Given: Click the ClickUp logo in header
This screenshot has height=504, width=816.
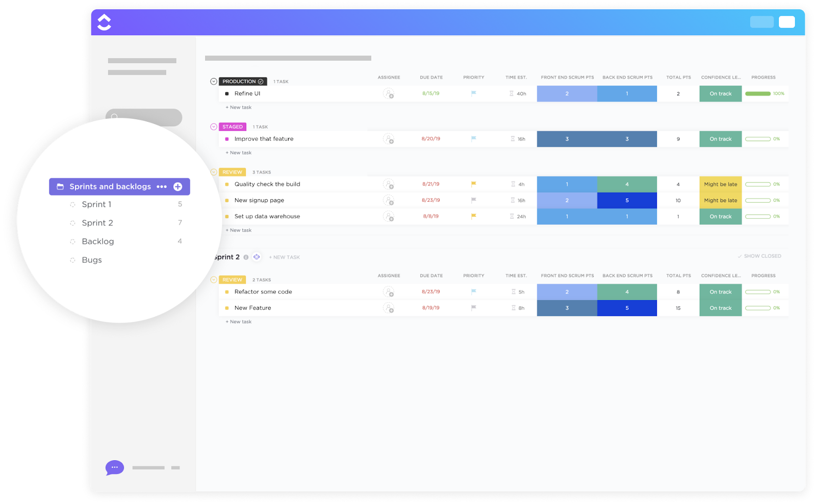Looking at the screenshot, I should coord(104,22).
